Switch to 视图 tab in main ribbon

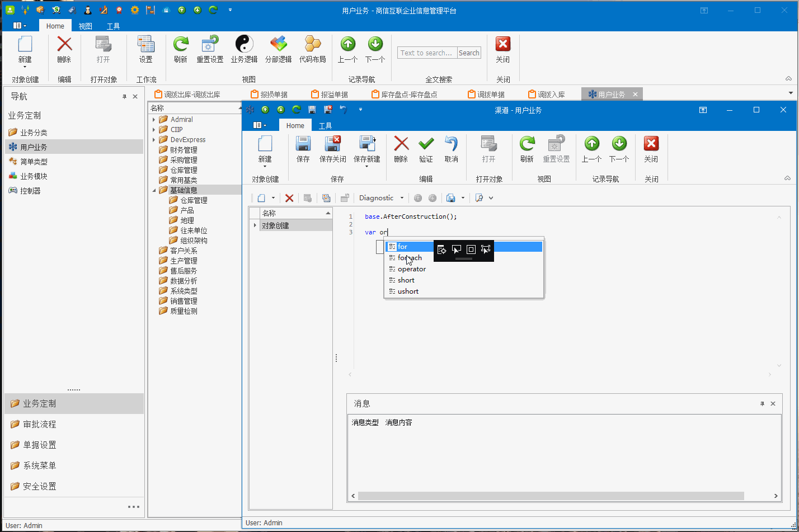(x=85, y=26)
